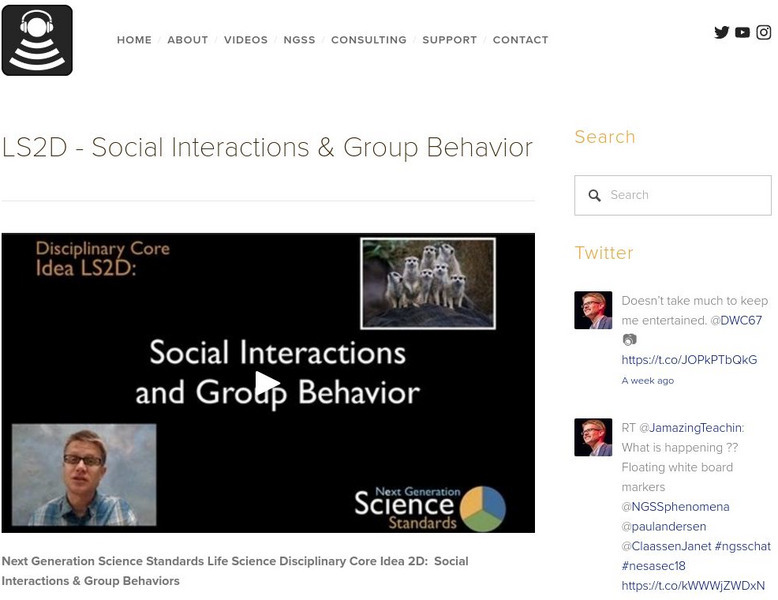
Task: Open the @paulandersen mention
Action: pos(663,527)
